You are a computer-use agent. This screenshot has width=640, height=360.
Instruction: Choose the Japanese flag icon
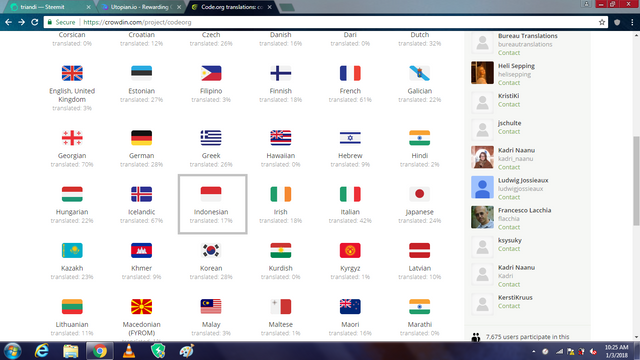pos(419,194)
